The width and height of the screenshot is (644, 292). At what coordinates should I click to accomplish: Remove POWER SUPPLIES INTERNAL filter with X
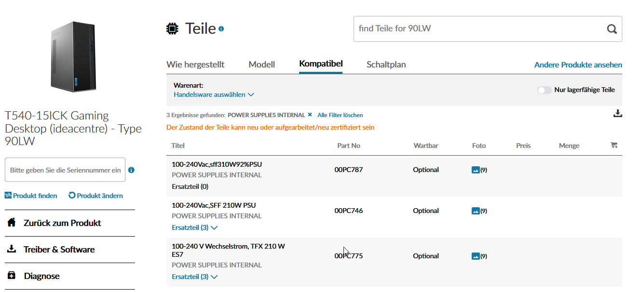click(310, 115)
